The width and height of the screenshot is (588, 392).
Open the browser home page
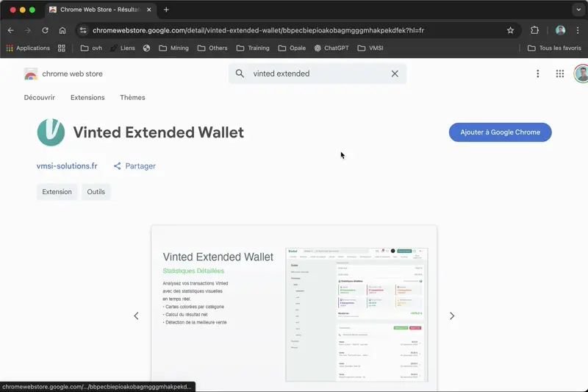click(62, 30)
